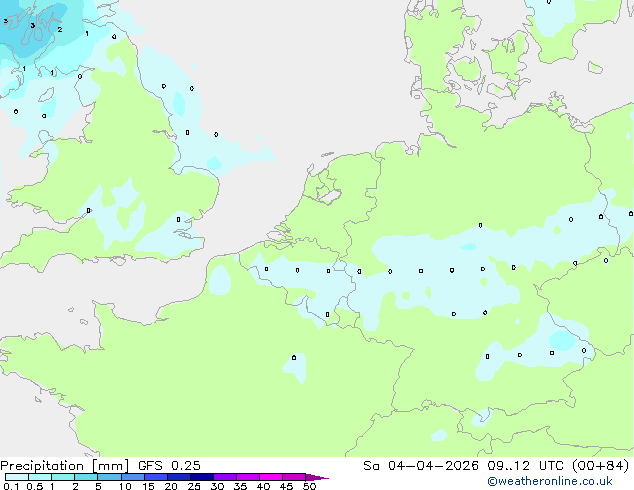This screenshot has height=490, width=634.
Task: Click the '50' legend scale label
Action: [309, 486]
